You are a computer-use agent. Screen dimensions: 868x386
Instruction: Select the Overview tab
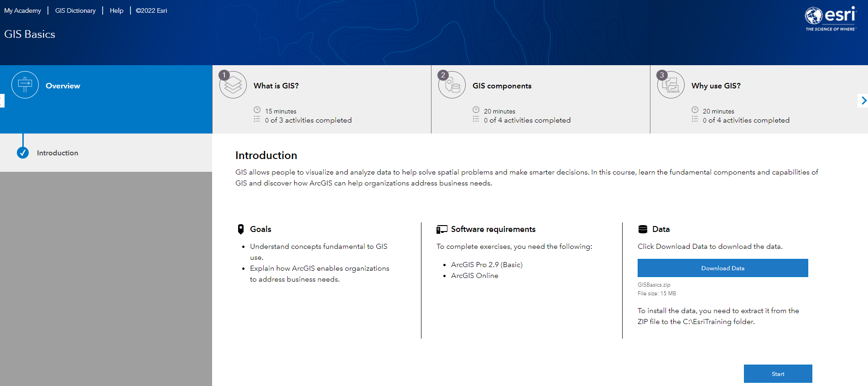coord(106,99)
